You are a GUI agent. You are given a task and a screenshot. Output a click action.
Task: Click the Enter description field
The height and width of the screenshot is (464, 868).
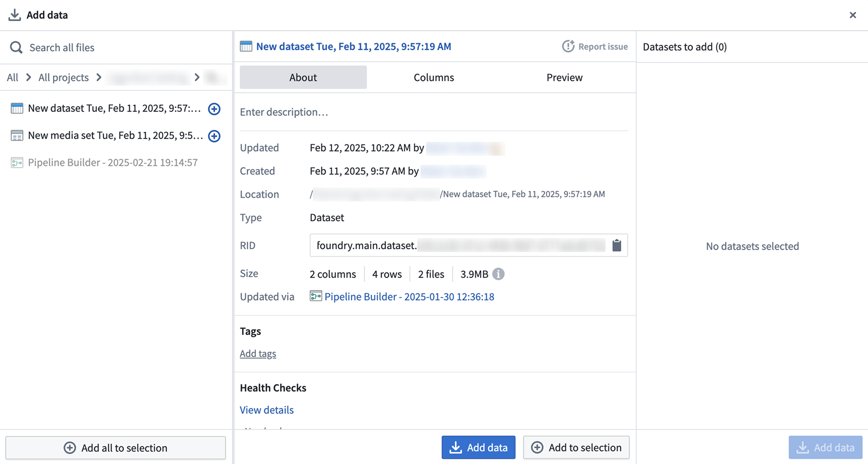(x=284, y=112)
